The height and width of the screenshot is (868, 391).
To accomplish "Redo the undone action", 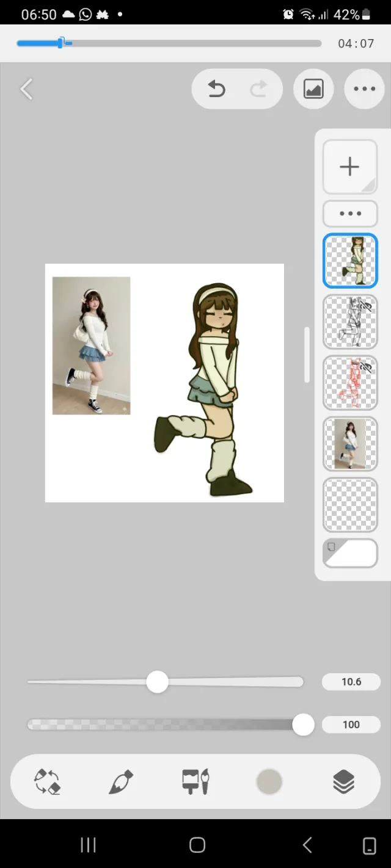I will click(259, 89).
